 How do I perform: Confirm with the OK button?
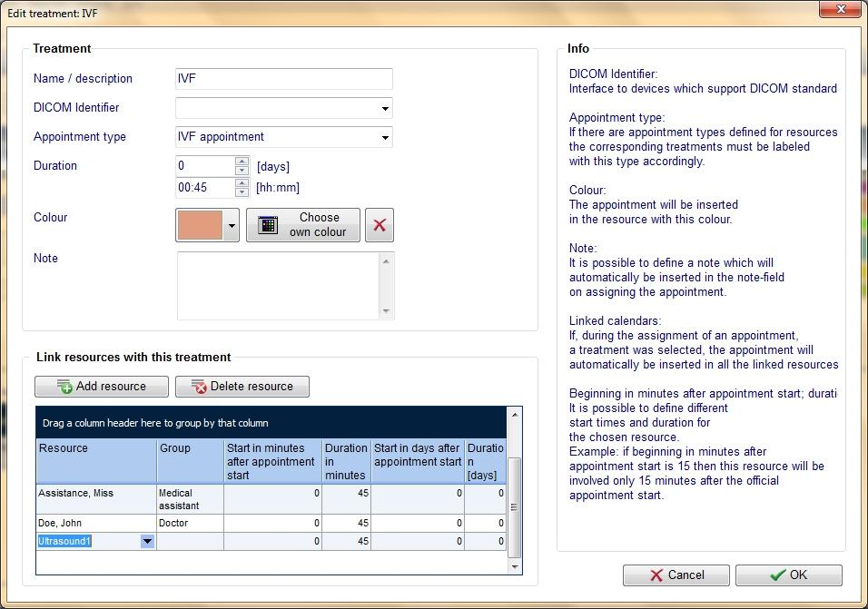coord(789,575)
